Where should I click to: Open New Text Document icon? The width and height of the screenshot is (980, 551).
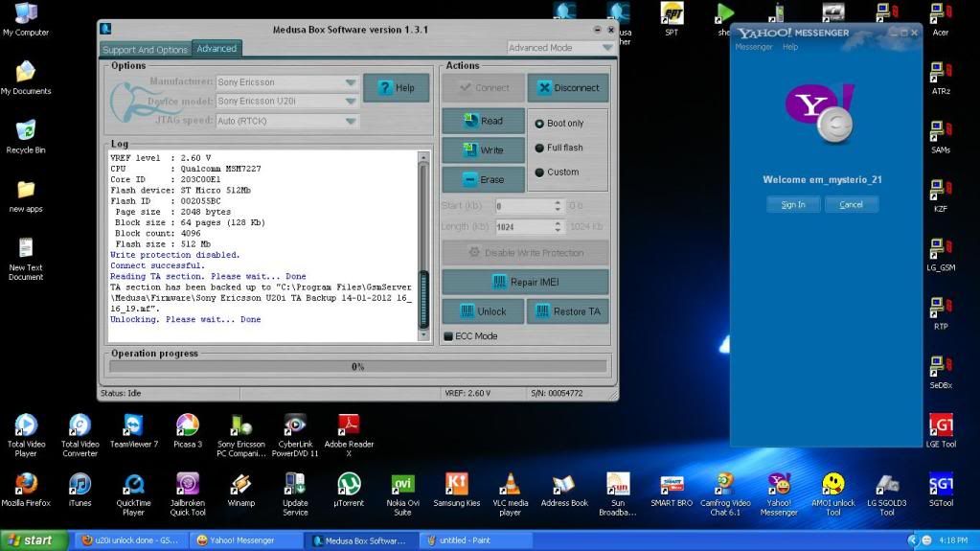(x=26, y=259)
